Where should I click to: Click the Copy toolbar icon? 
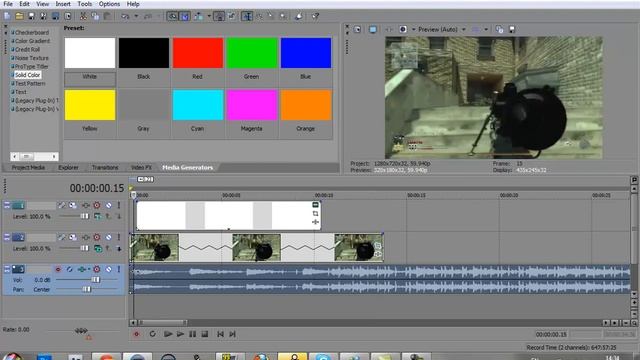click(95, 16)
